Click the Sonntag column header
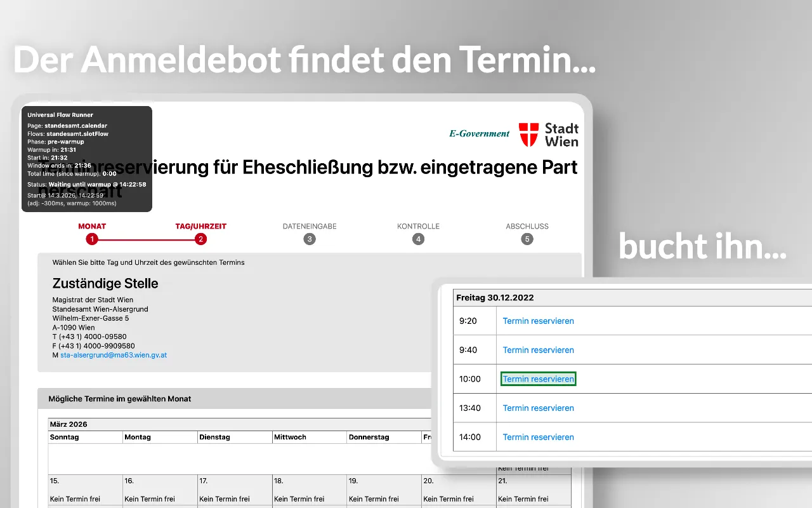 point(85,437)
